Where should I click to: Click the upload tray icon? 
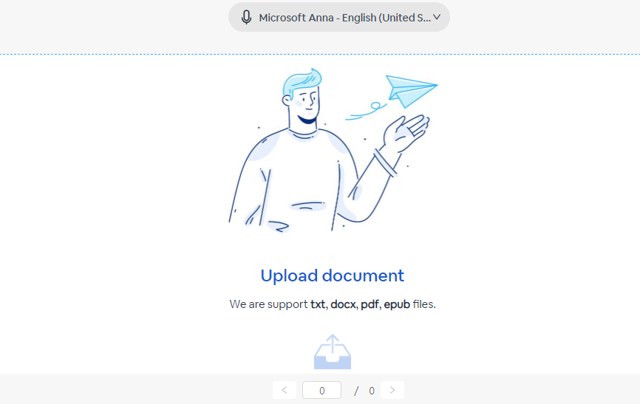tap(332, 352)
